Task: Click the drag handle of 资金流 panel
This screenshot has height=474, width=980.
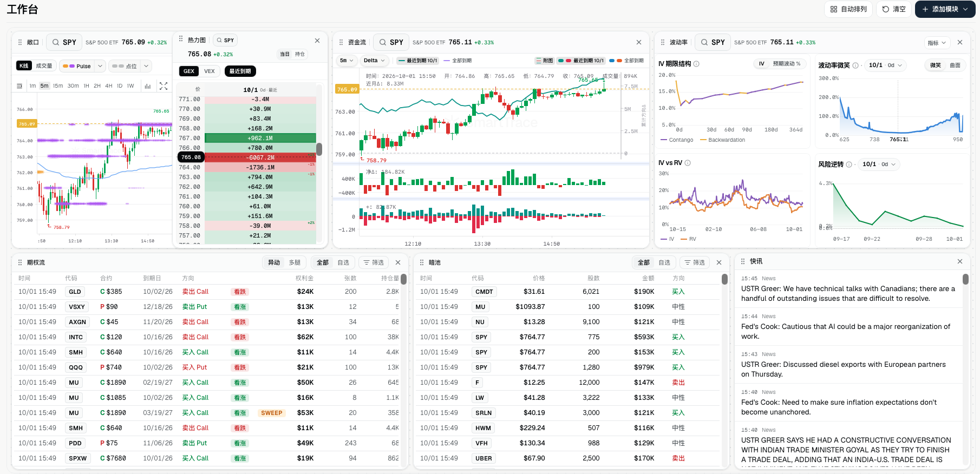Action: pyautogui.click(x=341, y=42)
